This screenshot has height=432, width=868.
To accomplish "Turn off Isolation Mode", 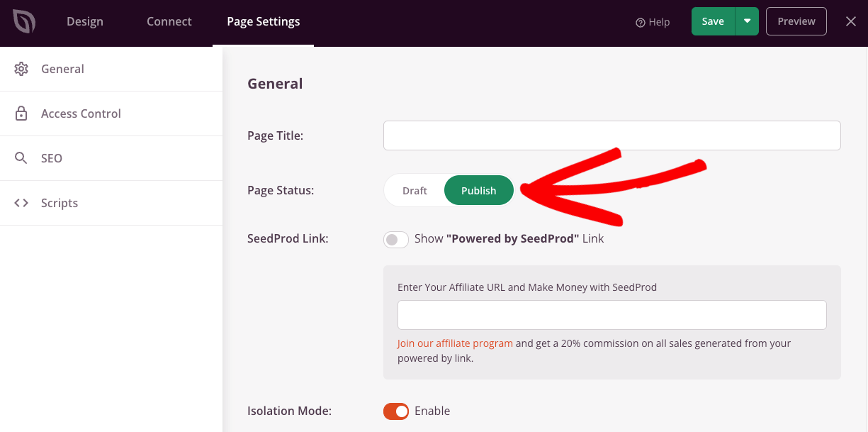I will tap(396, 411).
